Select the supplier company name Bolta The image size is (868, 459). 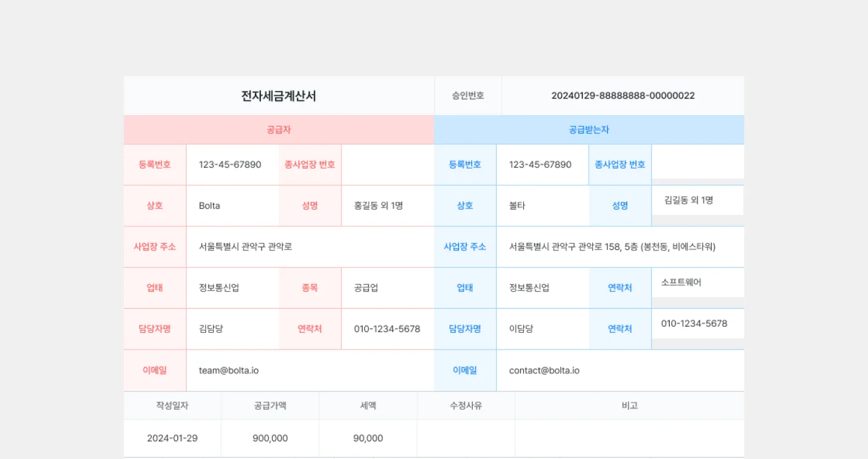point(209,206)
